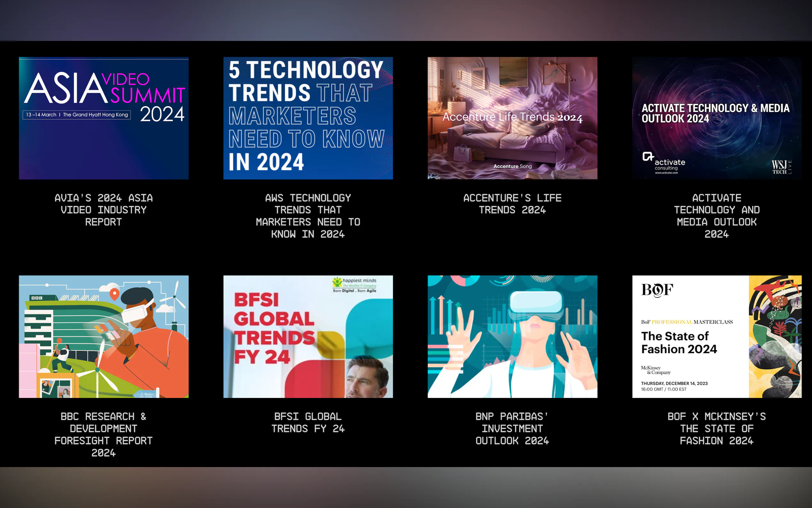
Task: Open the Activate Technology & Media Outlook thumbnail
Action: click(717, 118)
